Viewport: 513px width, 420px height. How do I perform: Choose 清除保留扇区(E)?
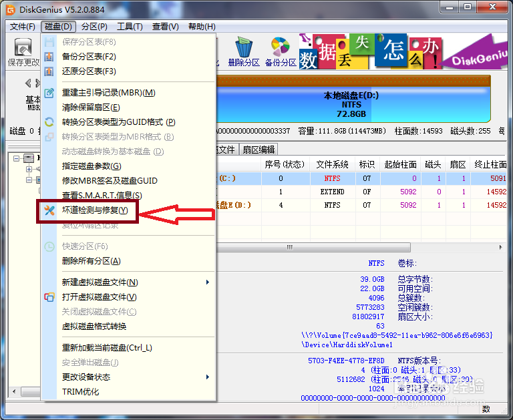(91, 108)
